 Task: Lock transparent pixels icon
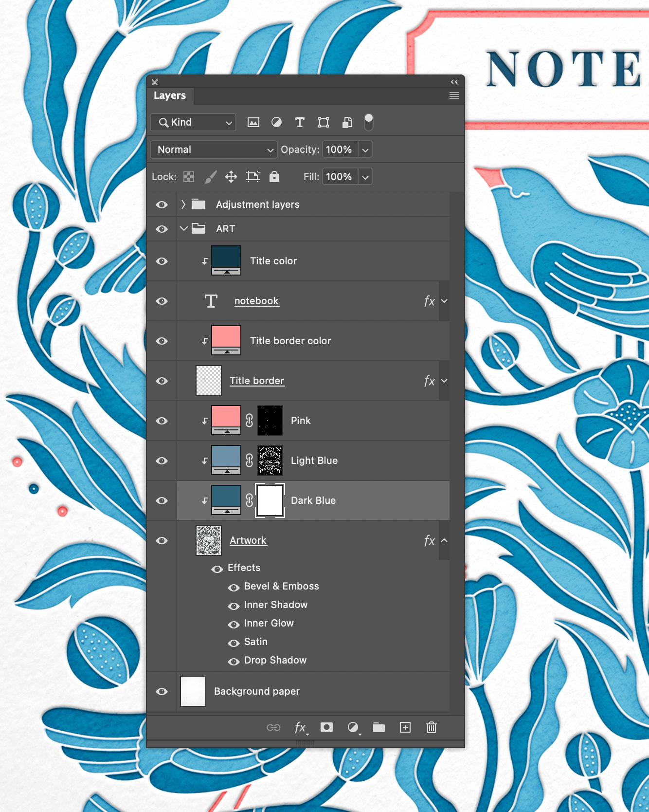coord(189,177)
